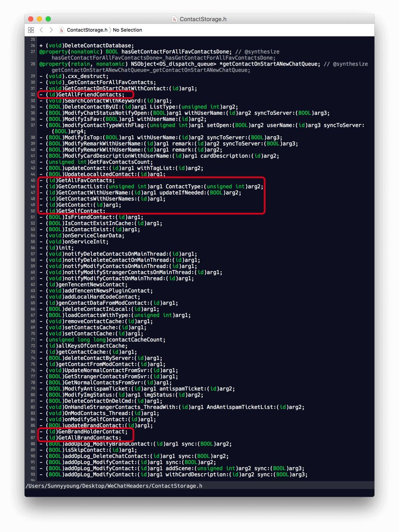Click the GetAllBrandContacts method declaration

[89, 438]
